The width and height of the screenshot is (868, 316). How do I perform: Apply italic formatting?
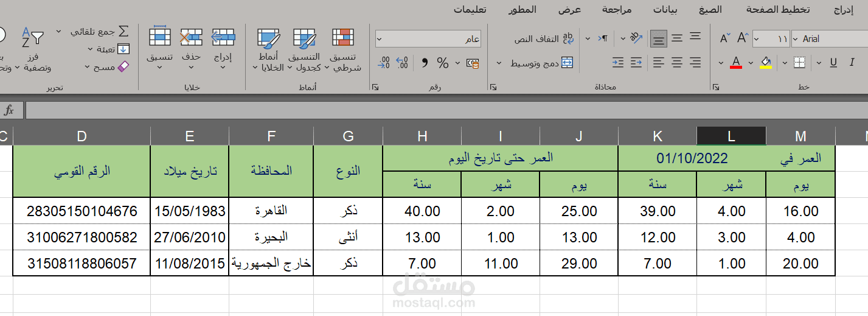[851, 63]
